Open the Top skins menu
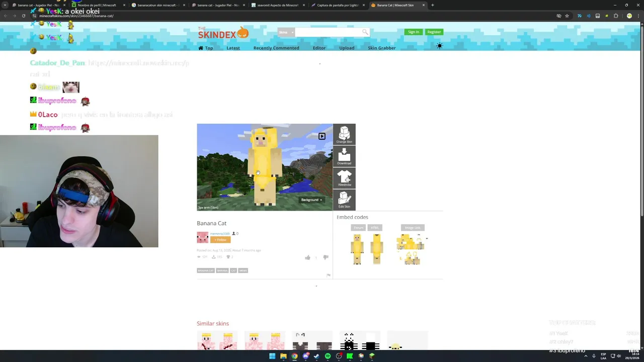Screen dimensions: 644x362 click(209, 48)
